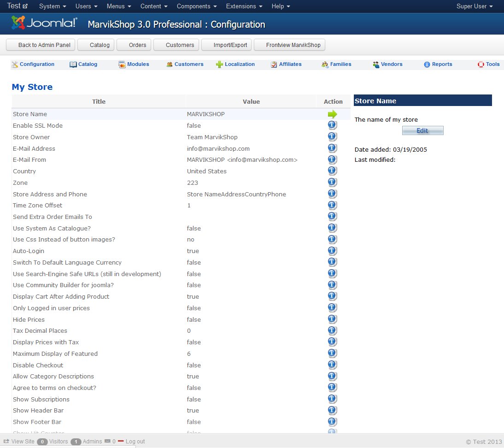Click the Test site link at top left

[18, 6]
